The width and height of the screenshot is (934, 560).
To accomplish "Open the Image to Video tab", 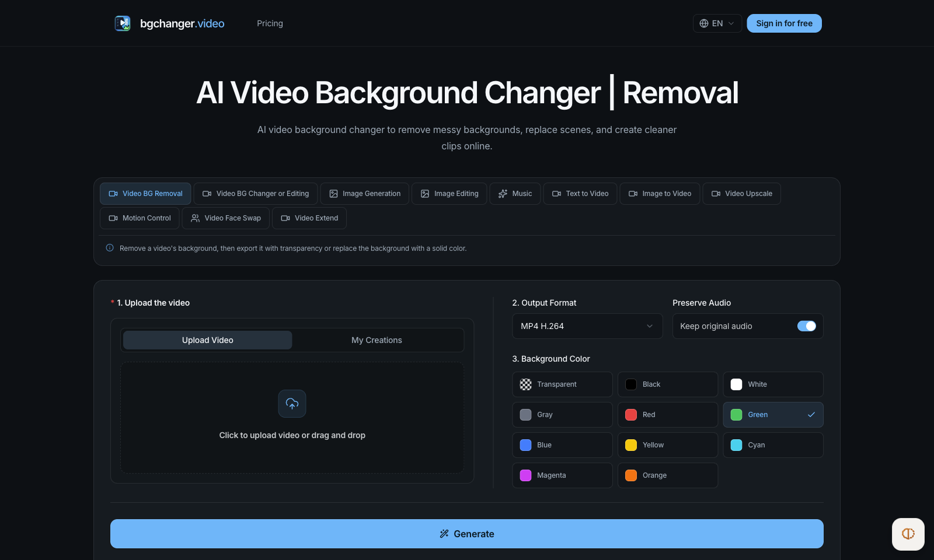I will pos(660,194).
